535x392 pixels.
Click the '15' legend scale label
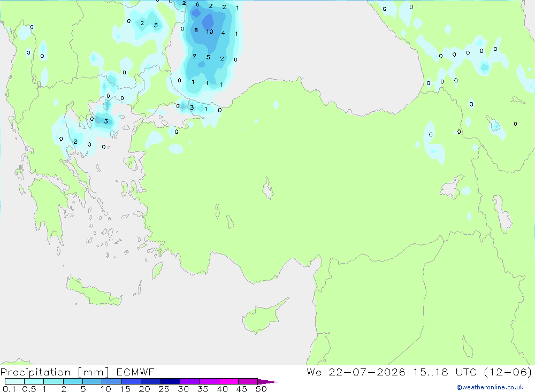(125, 389)
